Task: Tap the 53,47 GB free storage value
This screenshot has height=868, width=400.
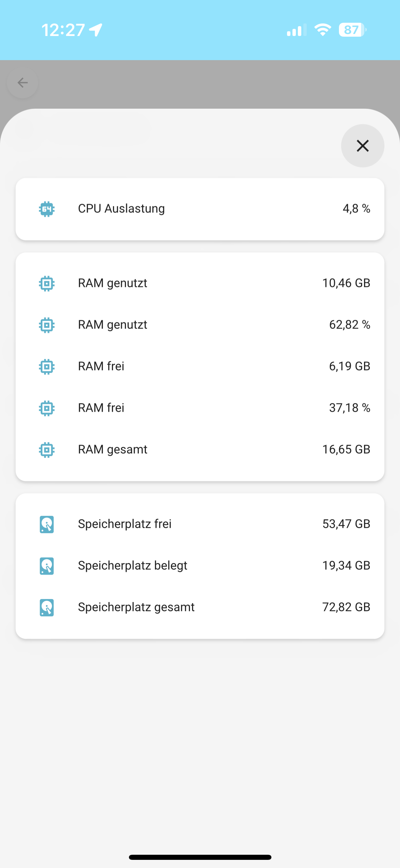Action: 346,524
